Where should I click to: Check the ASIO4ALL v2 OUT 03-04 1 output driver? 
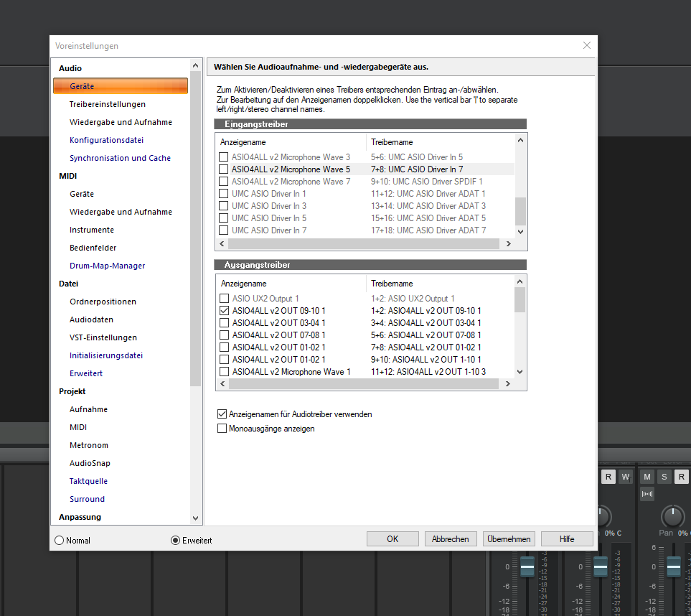click(225, 323)
